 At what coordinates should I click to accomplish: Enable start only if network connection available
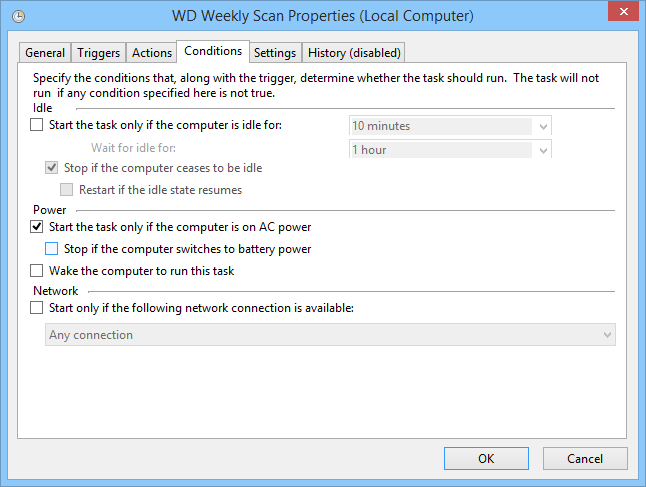pyautogui.click(x=38, y=308)
